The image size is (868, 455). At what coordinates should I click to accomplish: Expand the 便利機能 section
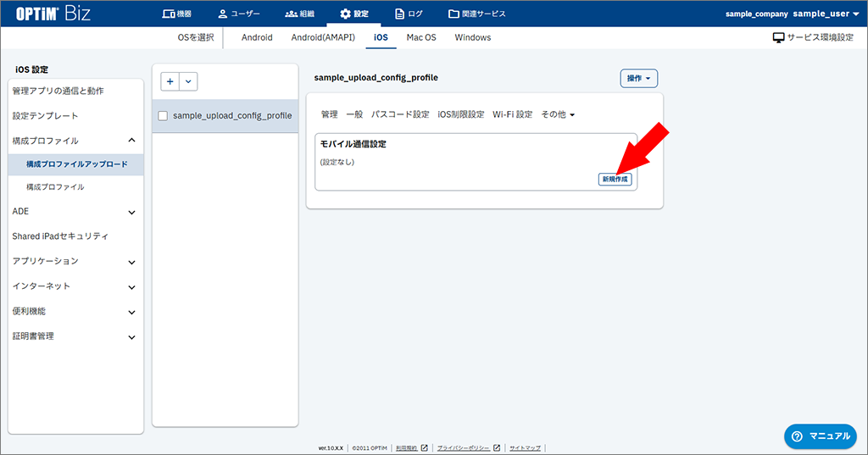point(75,311)
